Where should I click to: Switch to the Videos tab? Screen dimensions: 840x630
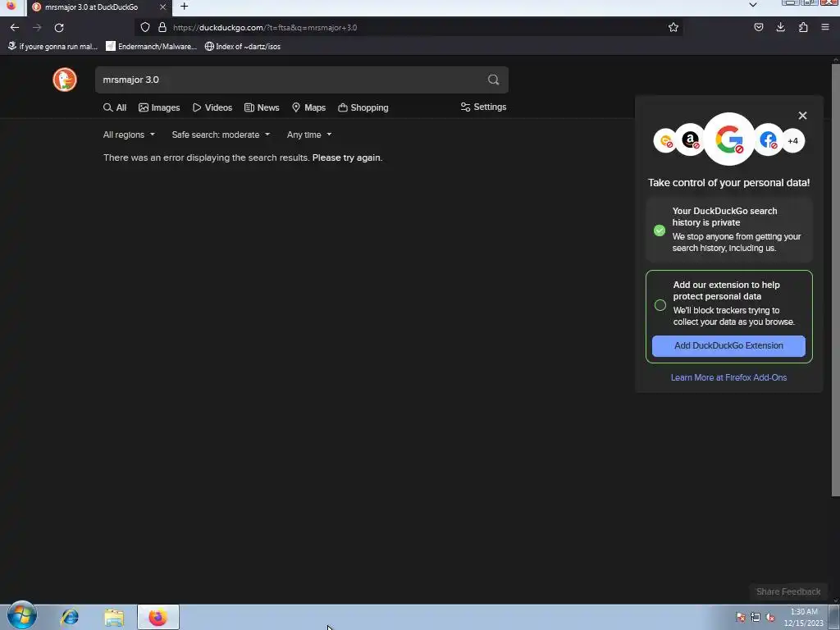coord(212,107)
